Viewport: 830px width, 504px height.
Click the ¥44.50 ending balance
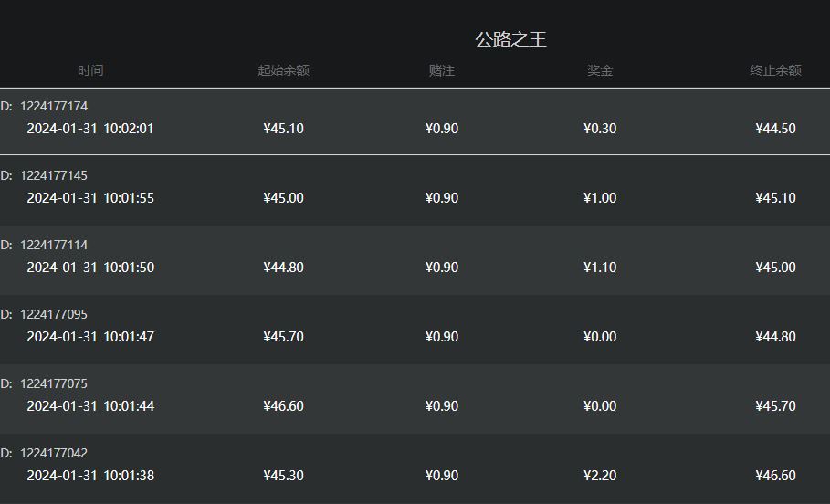pos(775,128)
